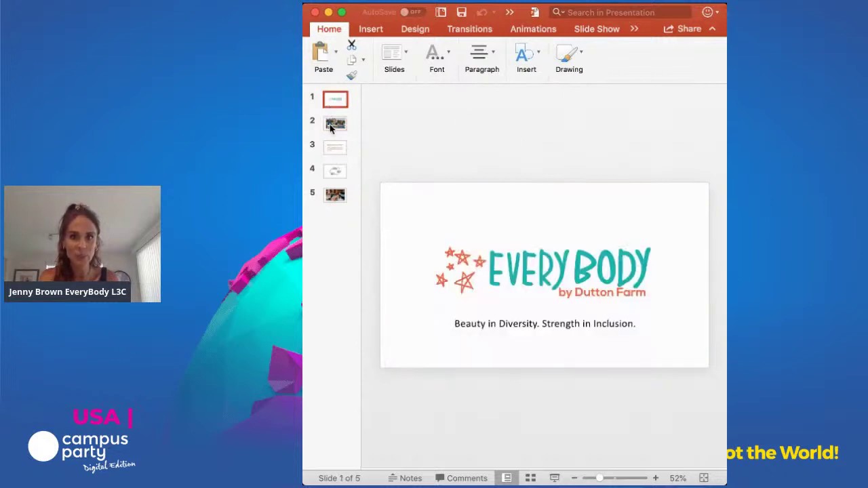Open the Undo history dropdown arrow
868x488 pixels.
click(x=494, y=12)
